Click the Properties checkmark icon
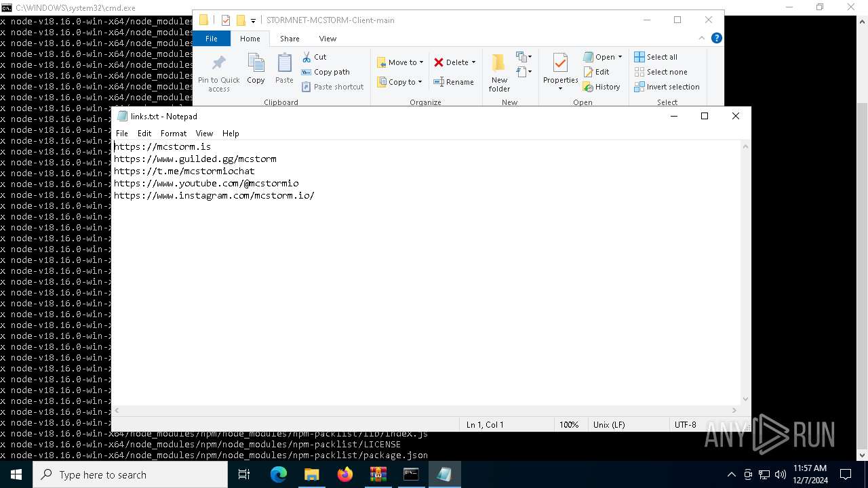 560,64
